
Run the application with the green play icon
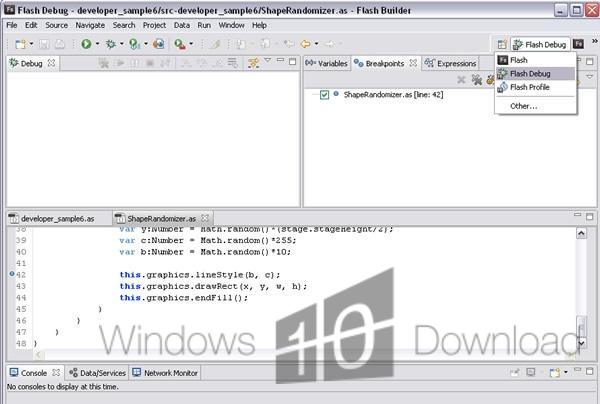point(86,44)
